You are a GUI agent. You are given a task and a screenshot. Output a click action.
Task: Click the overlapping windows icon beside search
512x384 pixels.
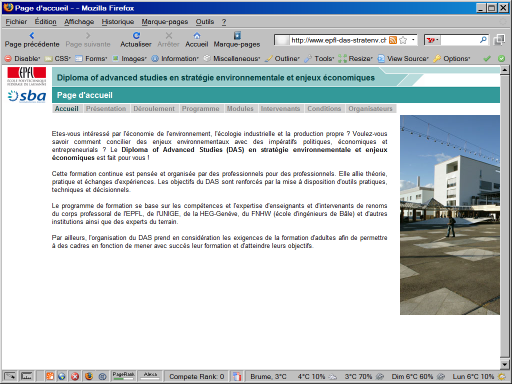pyautogui.click(x=499, y=40)
